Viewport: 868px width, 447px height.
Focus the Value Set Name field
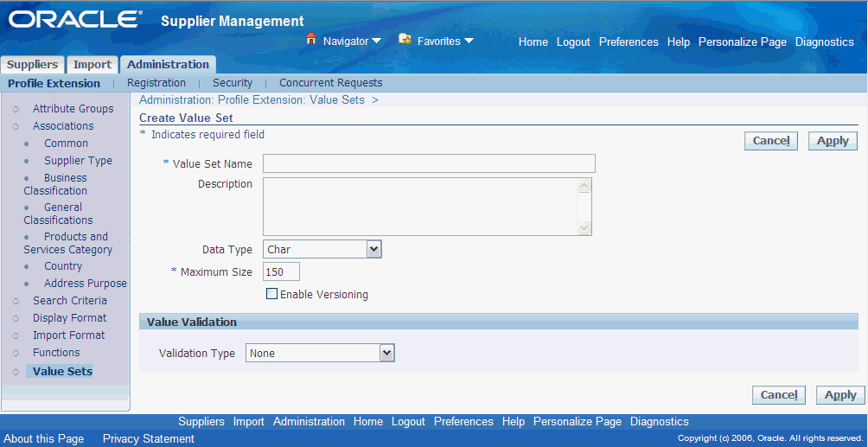pyautogui.click(x=429, y=164)
